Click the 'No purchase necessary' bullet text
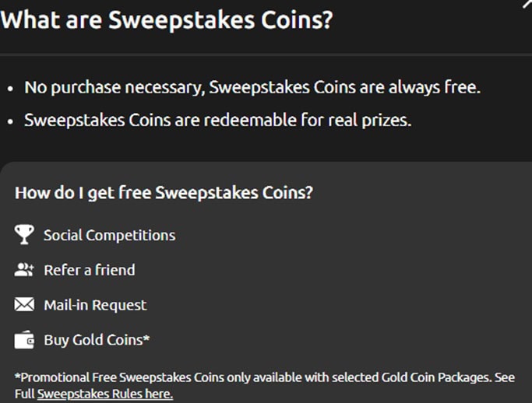Image resolution: width=532 pixels, height=403 pixels. click(252, 87)
